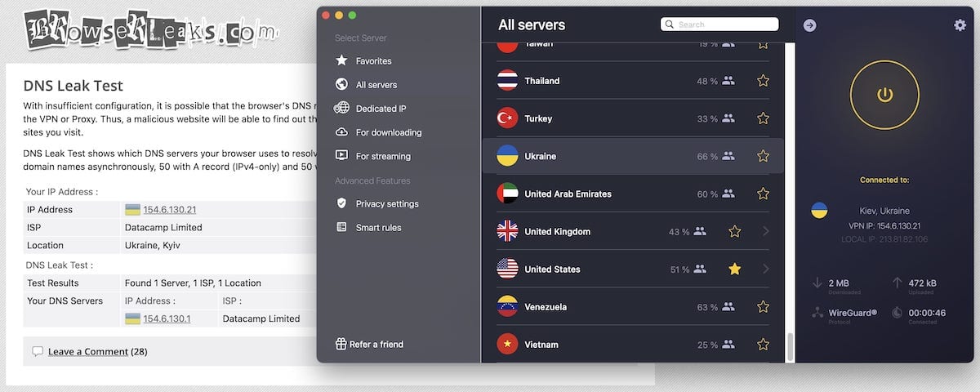This screenshot has height=392, width=980.
Task: Click the DNS Leak Test heading
Action: pos(73,86)
